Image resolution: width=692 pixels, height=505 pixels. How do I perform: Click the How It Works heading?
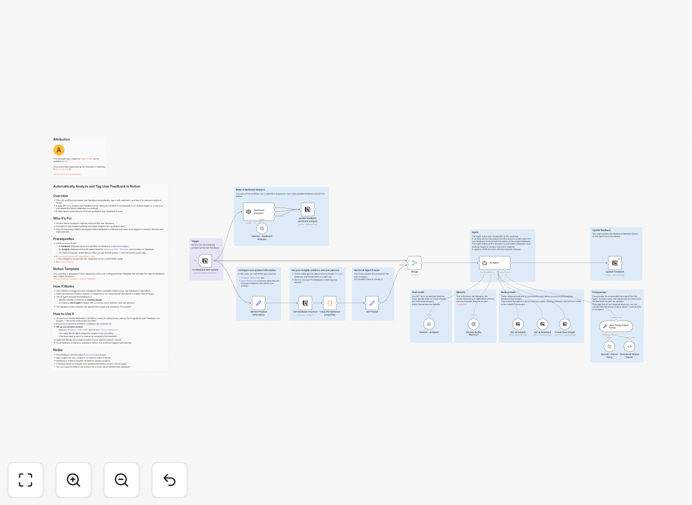(x=64, y=286)
